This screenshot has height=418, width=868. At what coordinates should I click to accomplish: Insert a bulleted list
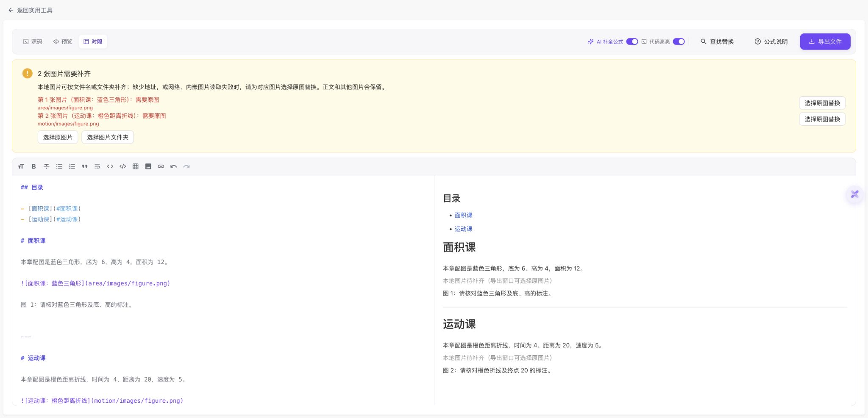59,166
